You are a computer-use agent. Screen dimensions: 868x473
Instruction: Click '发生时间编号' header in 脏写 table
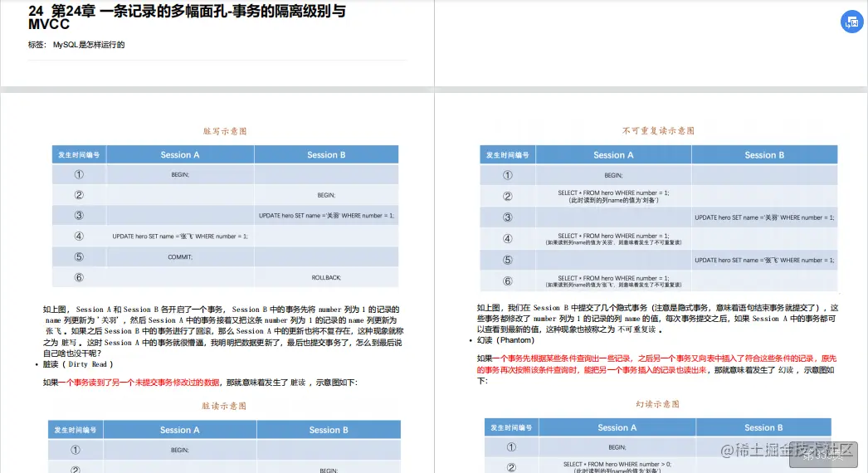[79, 155]
